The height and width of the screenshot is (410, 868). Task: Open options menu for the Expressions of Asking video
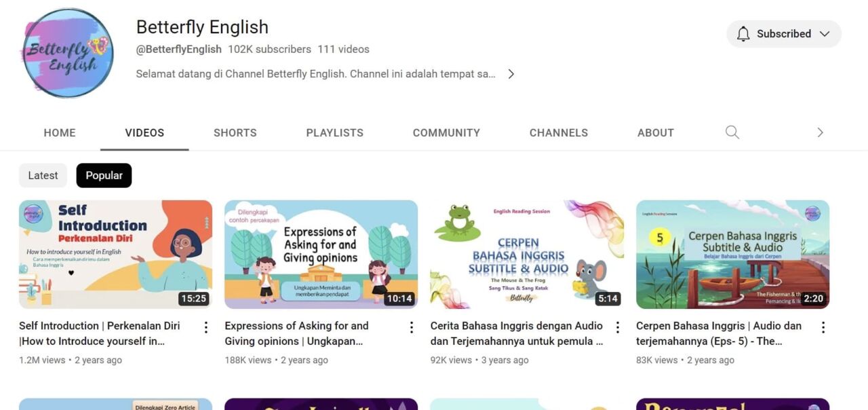pos(411,327)
